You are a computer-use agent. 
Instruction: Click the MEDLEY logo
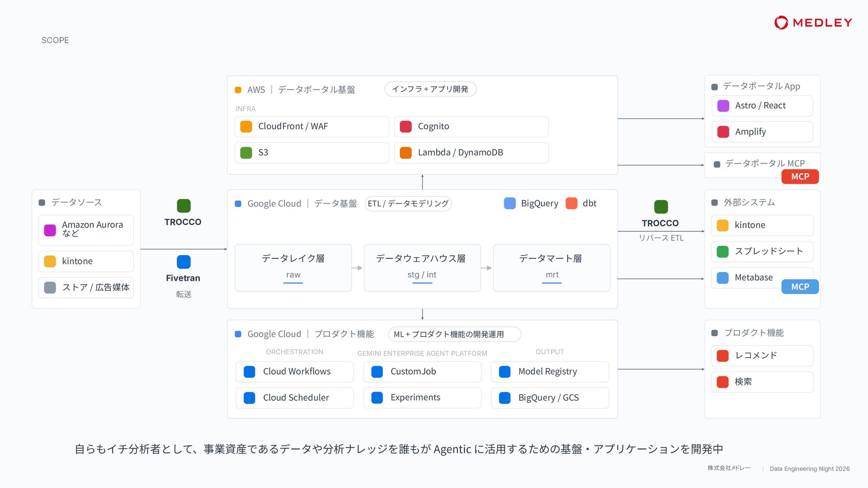click(813, 23)
